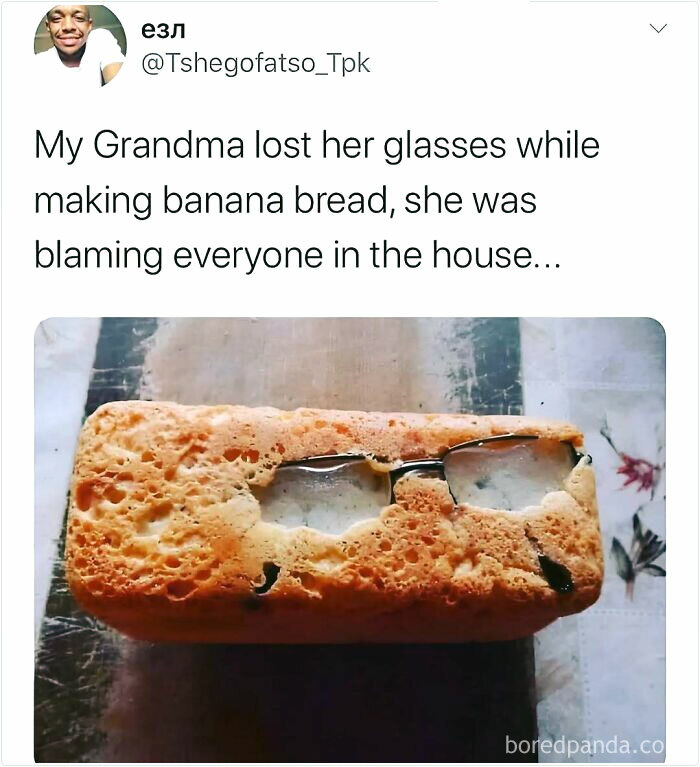Expand the tweet options chevron

[658, 28]
